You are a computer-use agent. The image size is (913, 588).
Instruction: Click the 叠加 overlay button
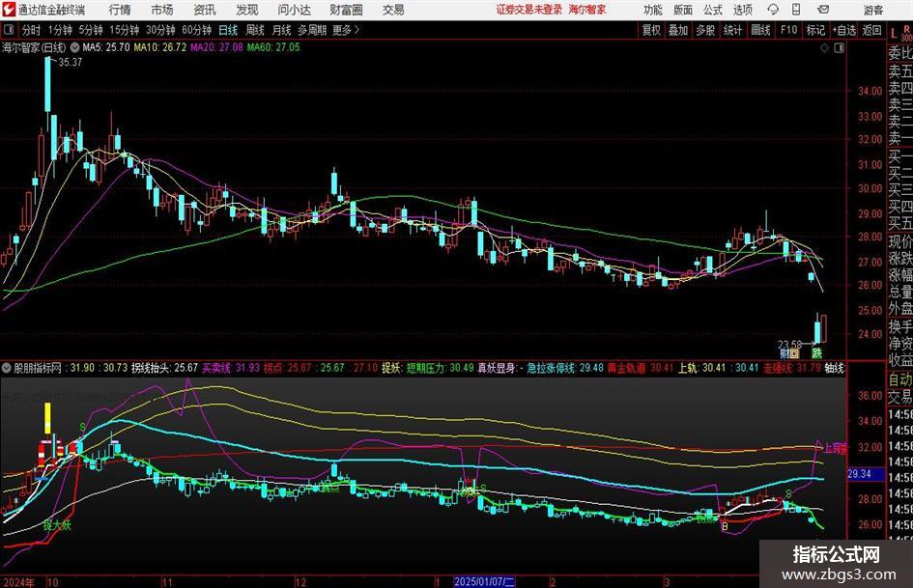tap(678, 30)
